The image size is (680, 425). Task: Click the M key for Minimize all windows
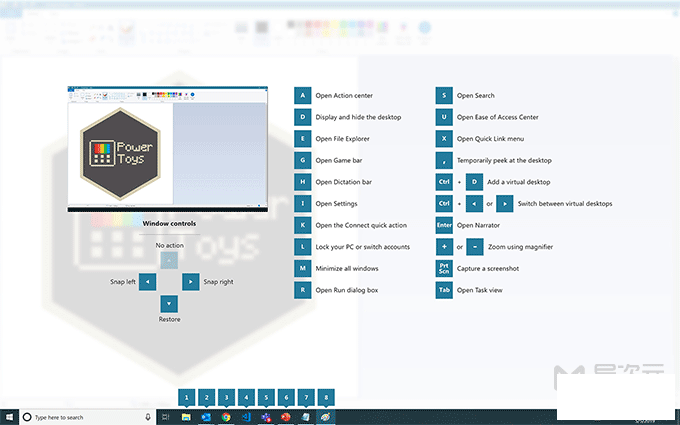click(x=302, y=268)
